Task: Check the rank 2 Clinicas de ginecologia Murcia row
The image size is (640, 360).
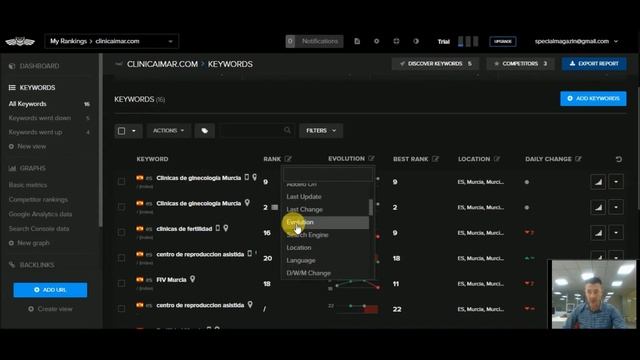Action: coord(122,207)
